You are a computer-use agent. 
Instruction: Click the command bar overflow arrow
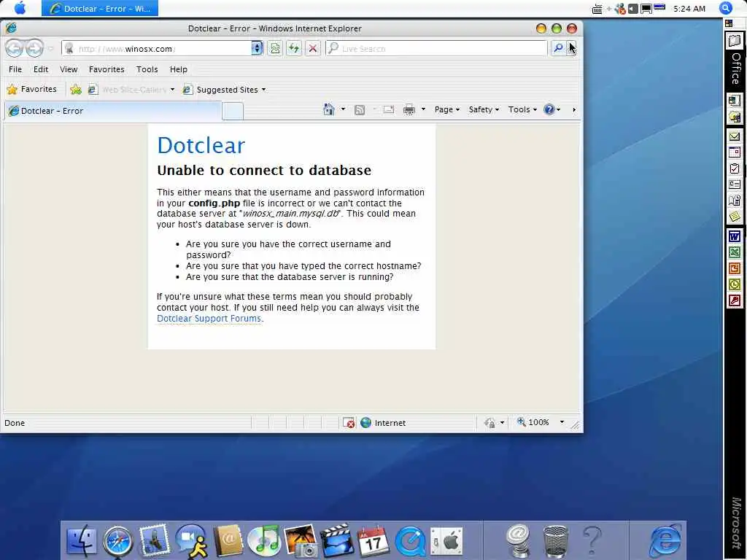[574, 109]
